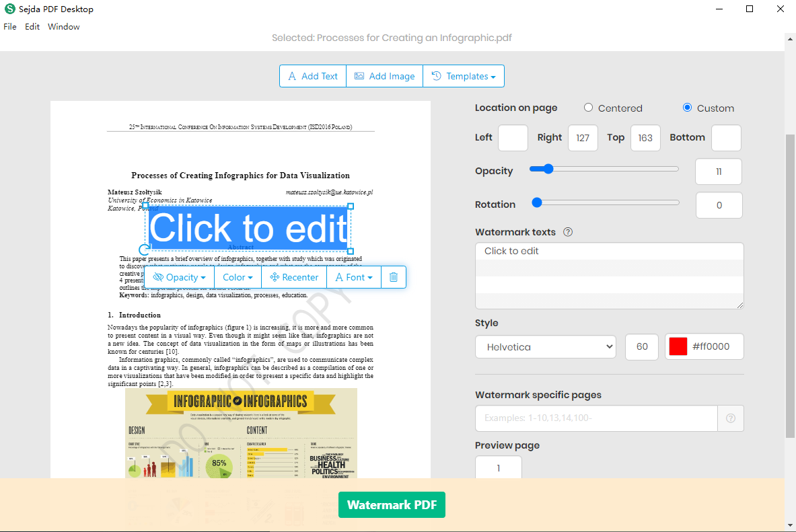
Task: Click the selected file name text
Action: [392, 38]
